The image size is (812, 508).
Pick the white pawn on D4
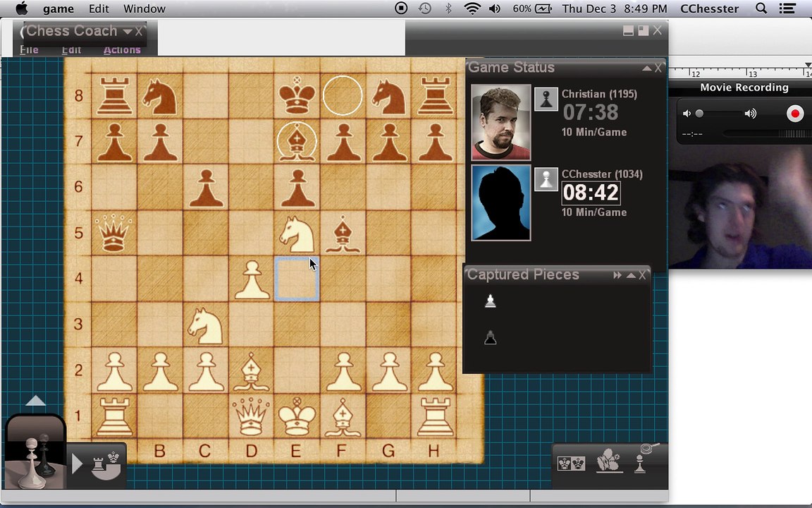(252, 280)
